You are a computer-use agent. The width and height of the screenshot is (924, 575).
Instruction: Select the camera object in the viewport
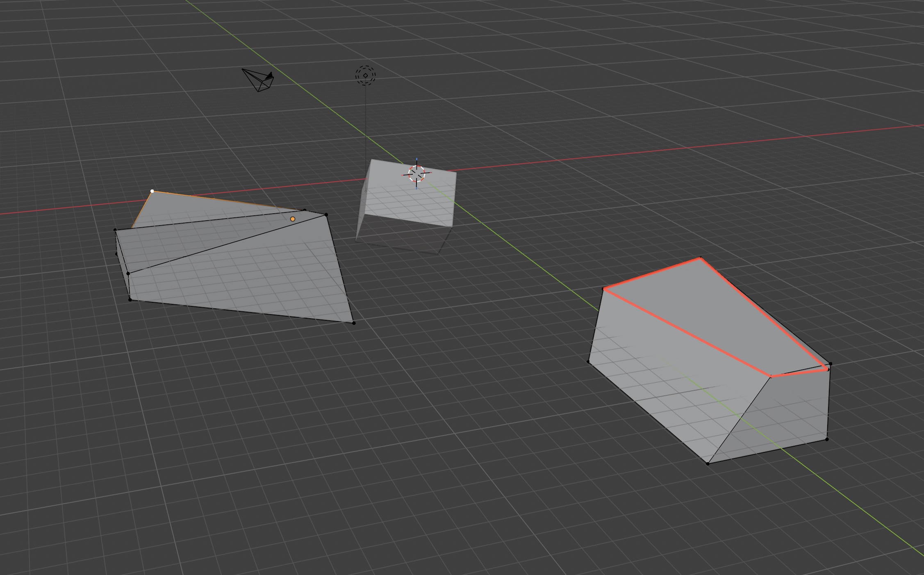click(x=258, y=80)
